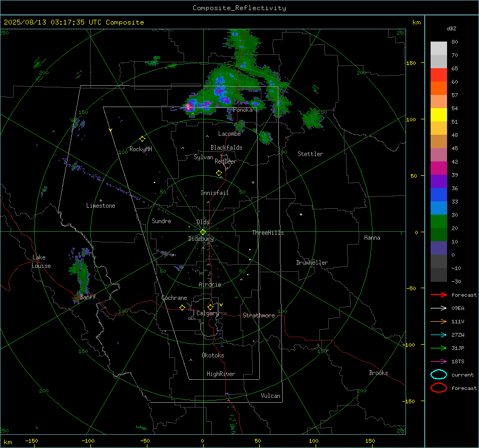
Task: Click the yellow diamond at the radar center
Action: pyautogui.click(x=203, y=232)
